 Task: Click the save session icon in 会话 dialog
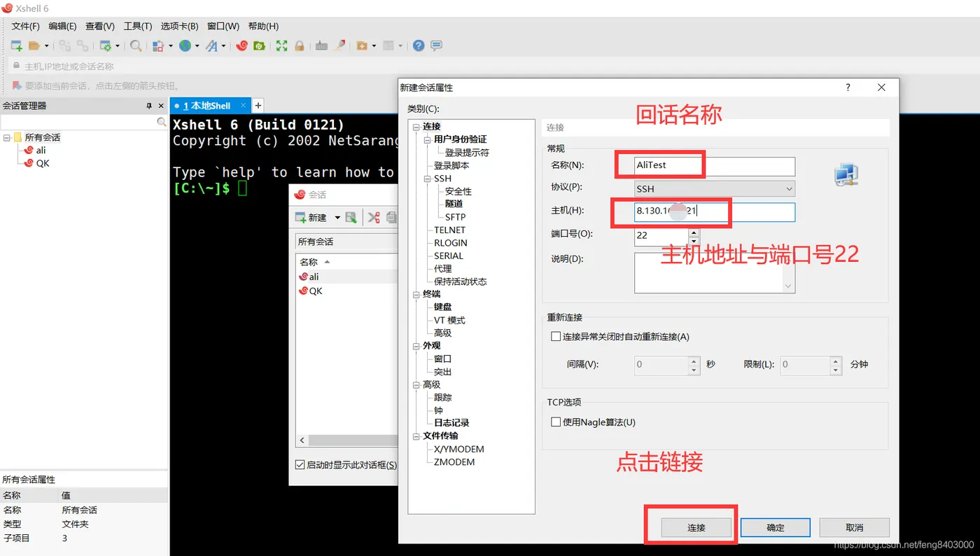(x=351, y=218)
